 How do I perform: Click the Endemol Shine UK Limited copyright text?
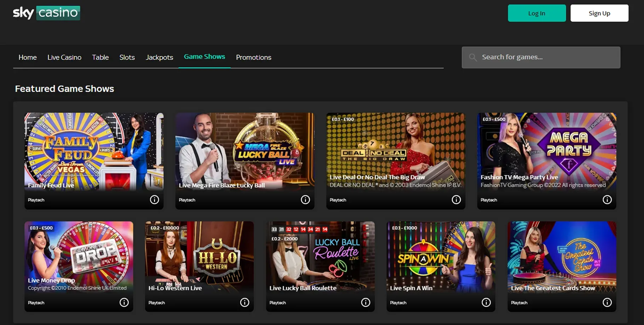77,288
